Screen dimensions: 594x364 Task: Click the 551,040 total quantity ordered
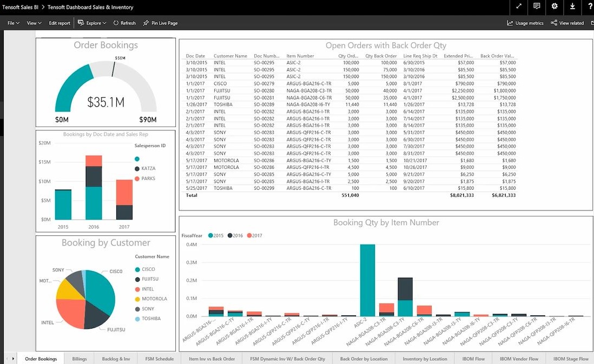pos(350,195)
